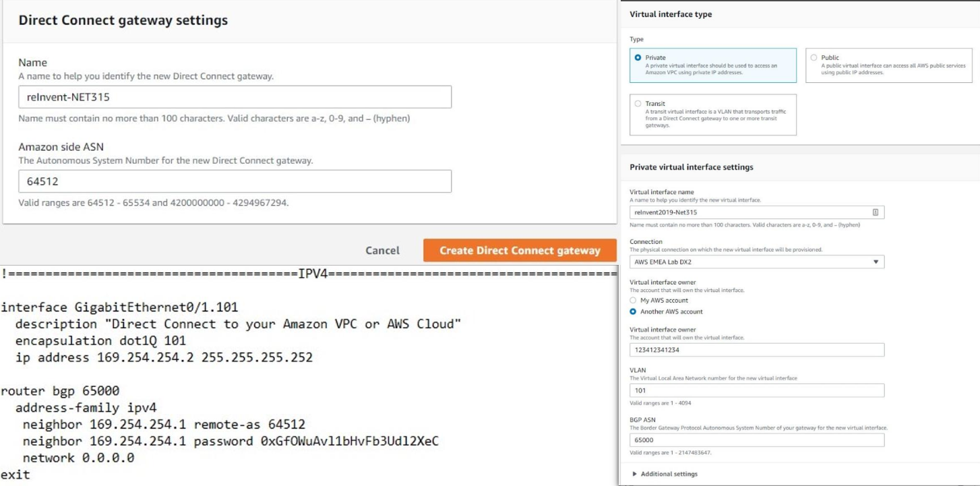Select the Transit virtual interface type

(x=638, y=104)
